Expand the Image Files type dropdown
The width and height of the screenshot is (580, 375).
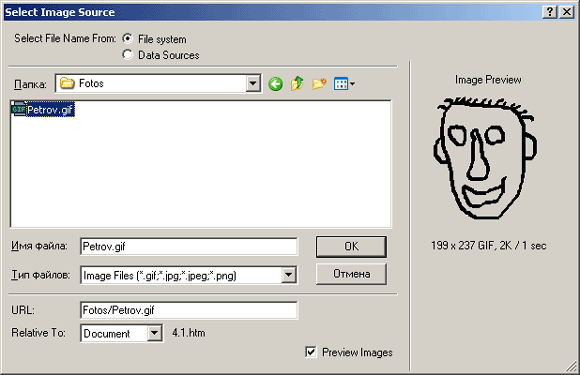point(289,275)
